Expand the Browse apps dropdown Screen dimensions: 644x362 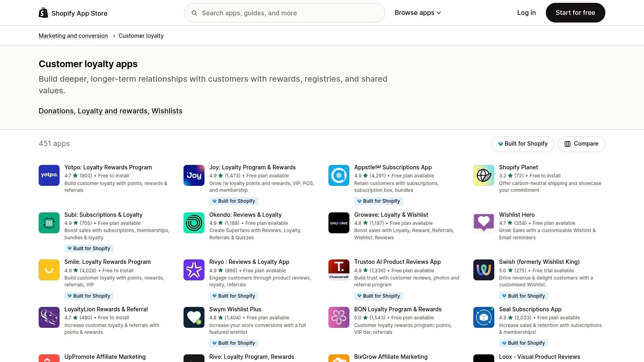pyautogui.click(x=418, y=13)
